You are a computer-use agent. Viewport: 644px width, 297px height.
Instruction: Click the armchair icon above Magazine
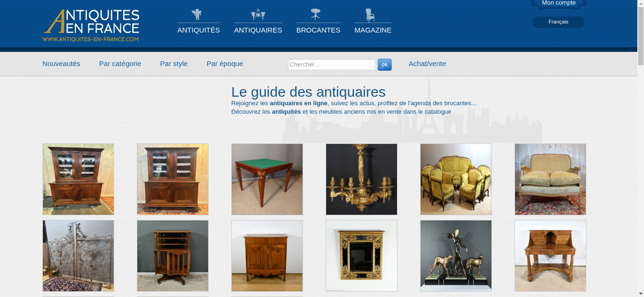coord(370,15)
